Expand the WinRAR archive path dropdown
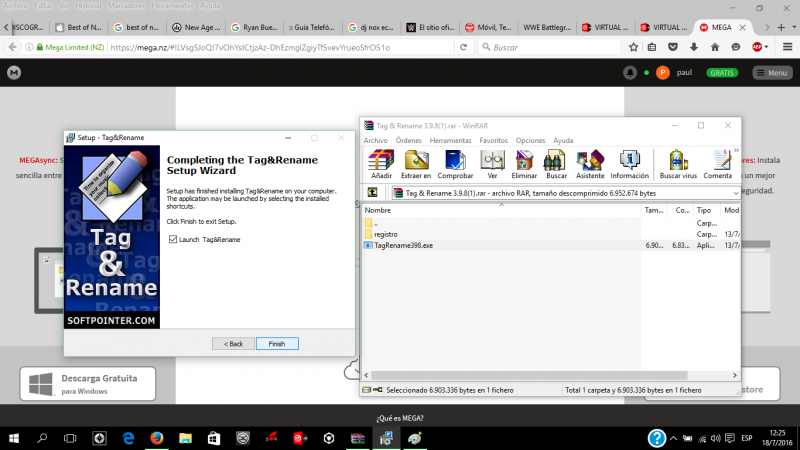 coord(735,193)
